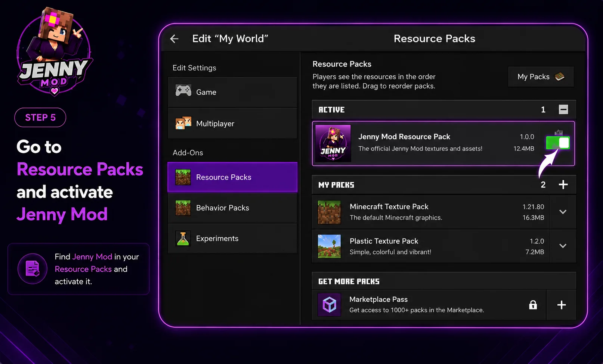Click the Jenny Mod Resource Pack thumbnail
This screenshot has height=364, width=603.
[x=333, y=143]
